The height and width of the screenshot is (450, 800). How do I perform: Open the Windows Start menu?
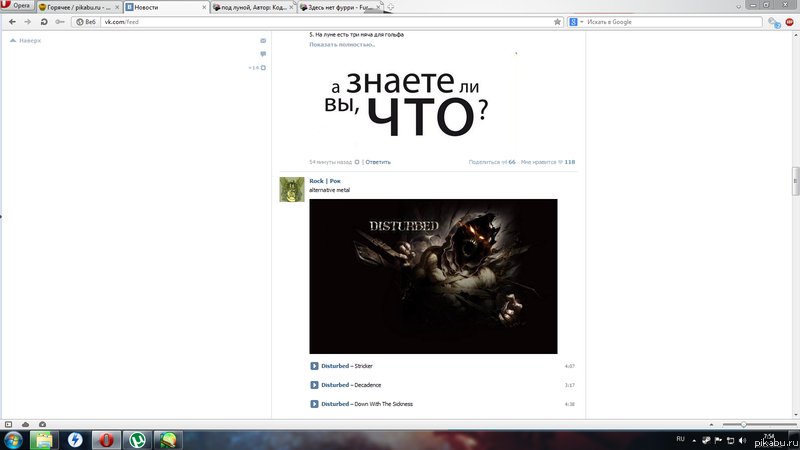pos(14,440)
